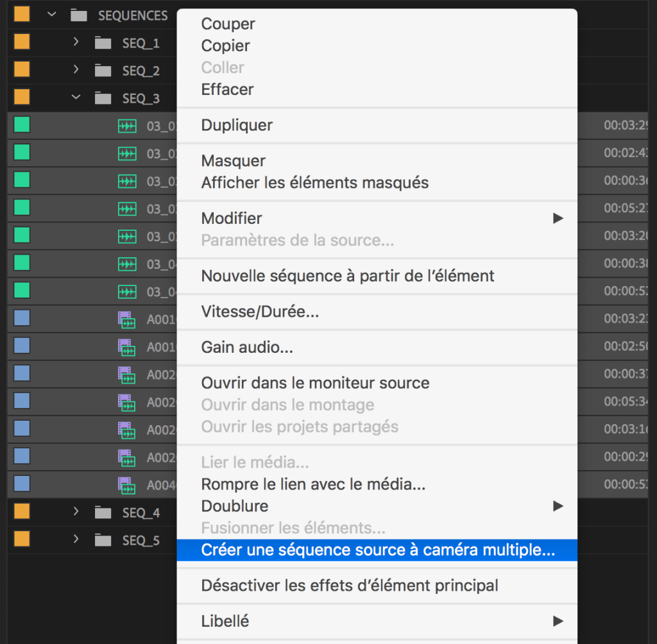Viewport: 657px width, 644px height.
Task: Click the blue label swatch of A004 clip
Action: coord(22,483)
